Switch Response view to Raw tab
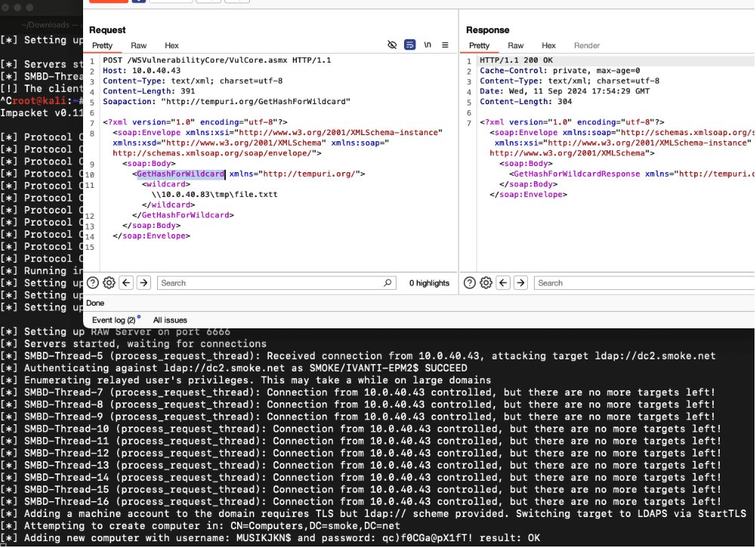The height and width of the screenshot is (548, 756). [515, 45]
